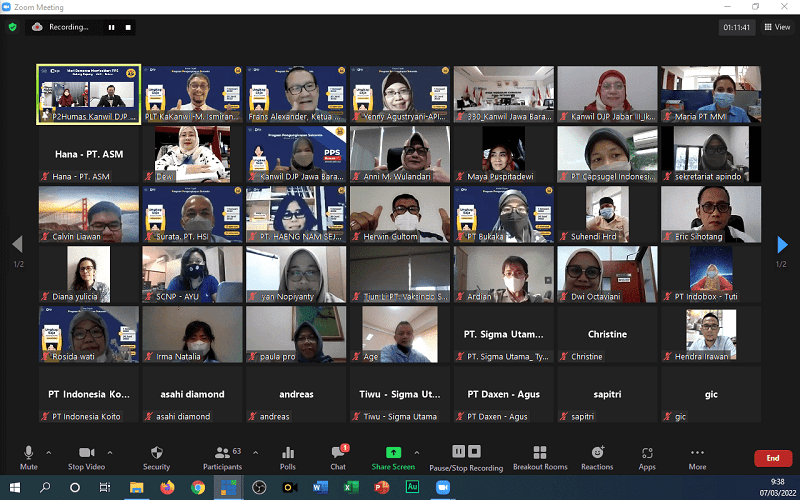Go to next page of participants
The image size is (800, 500).
coord(782,245)
